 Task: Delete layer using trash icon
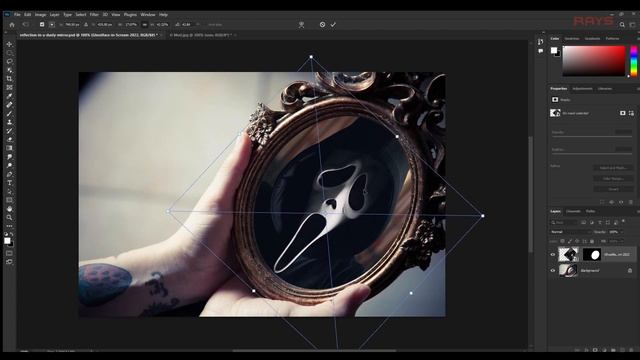point(631,350)
